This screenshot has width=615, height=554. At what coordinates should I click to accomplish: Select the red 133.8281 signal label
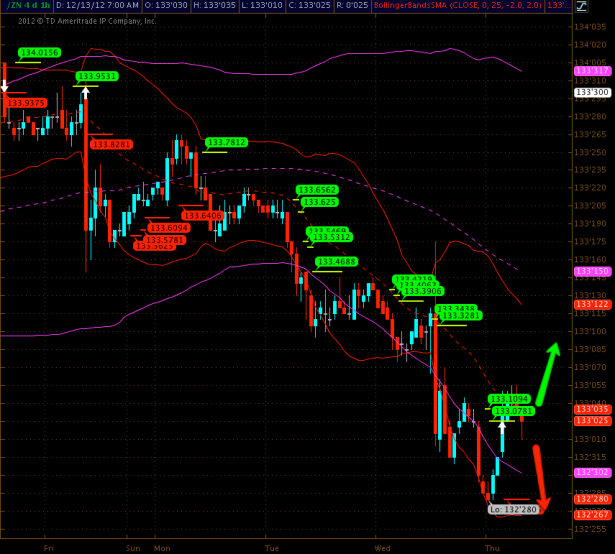click(x=110, y=144)
